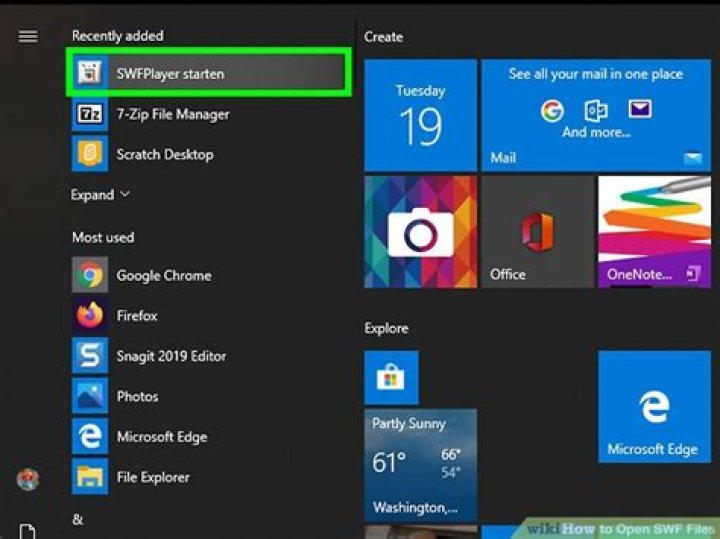Expand the Recently added list
Image resolution: width=720 pixels, height=539 pixels.
coord(100,195)
